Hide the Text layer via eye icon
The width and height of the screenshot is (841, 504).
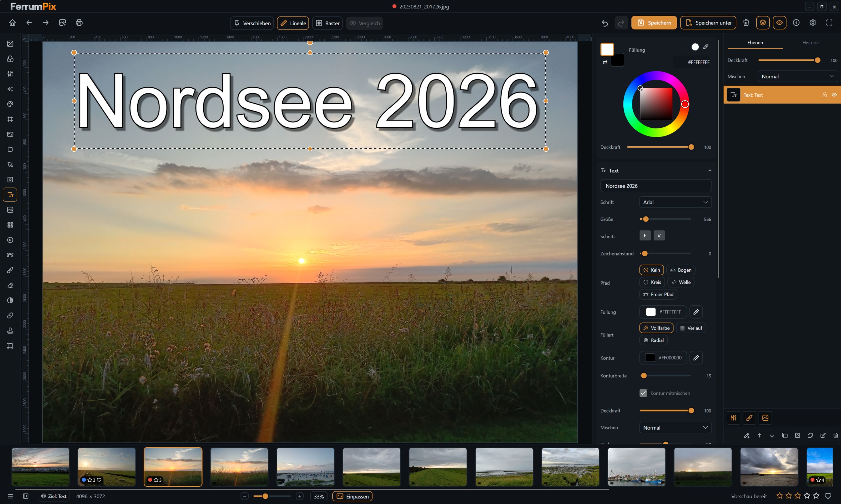coord(834,95)
